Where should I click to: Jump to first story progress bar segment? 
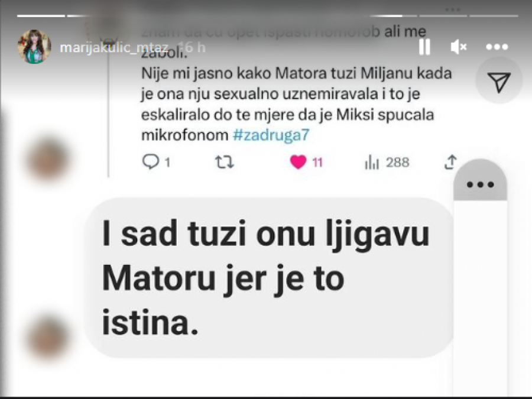(41, 15)
